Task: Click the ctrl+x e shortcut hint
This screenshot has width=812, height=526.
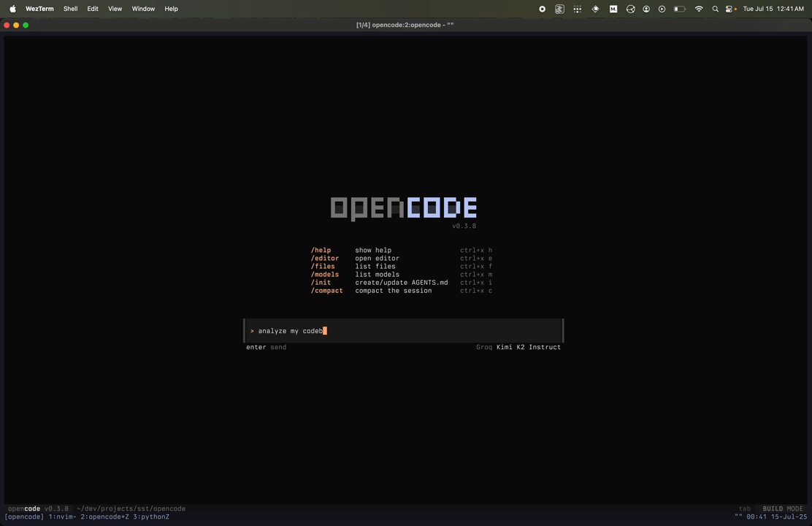Action: (x=476, y=258)
